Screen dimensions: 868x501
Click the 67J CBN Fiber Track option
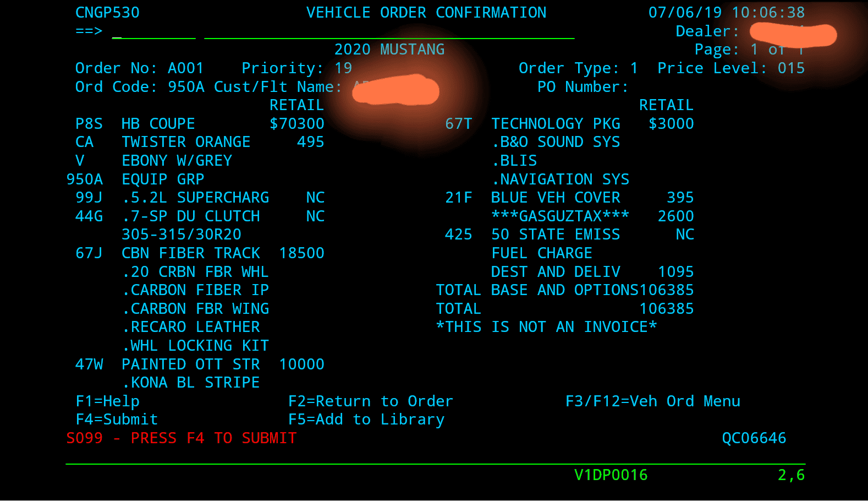click(200, 253)
